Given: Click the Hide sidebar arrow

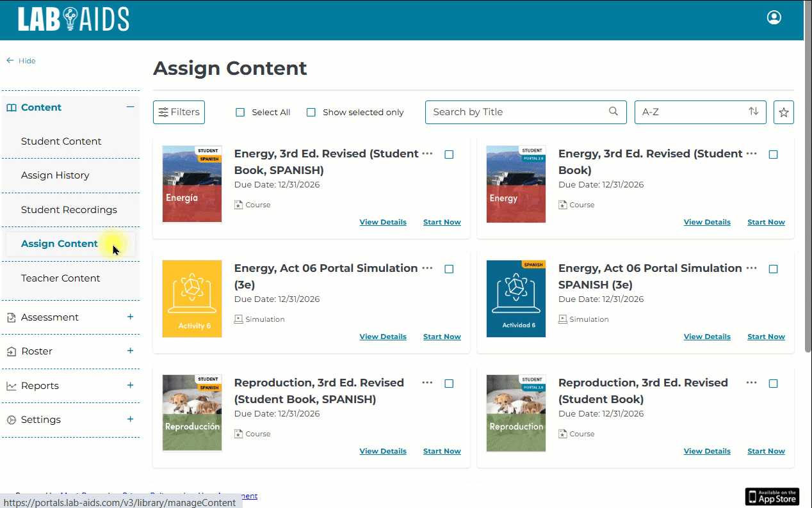Looking at the screenshot, I should tap(10, 61).
